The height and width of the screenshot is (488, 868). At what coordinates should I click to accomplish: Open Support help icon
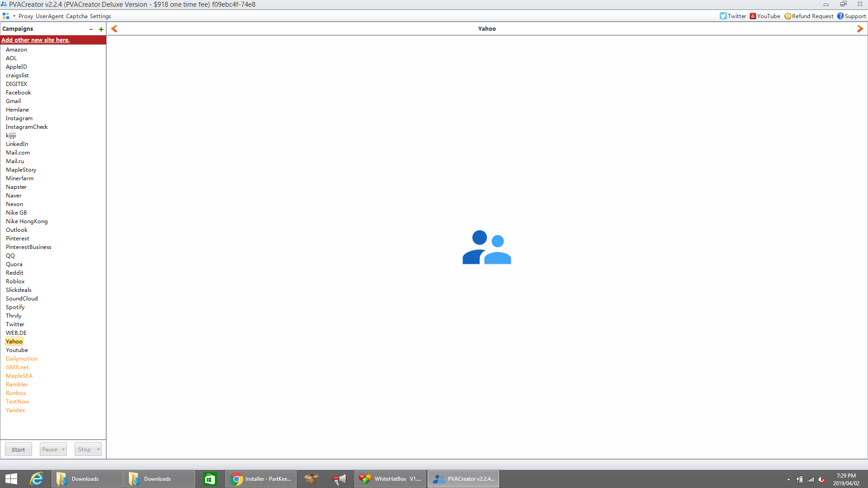[x=840, y=16]
